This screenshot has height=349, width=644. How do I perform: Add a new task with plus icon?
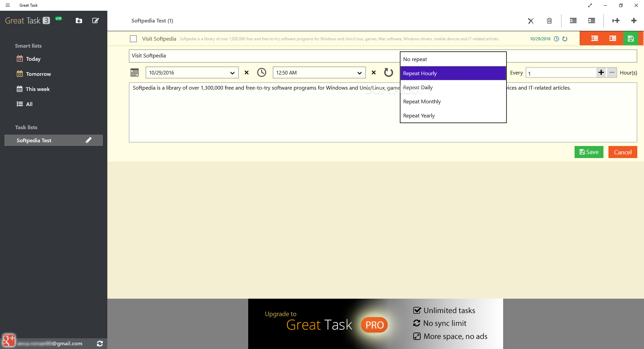(634, 21)
